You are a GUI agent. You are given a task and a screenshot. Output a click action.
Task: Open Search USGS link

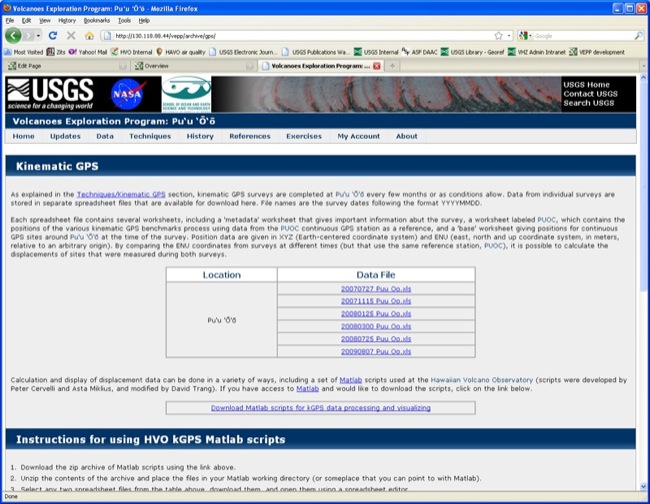click(x=589, y=103)
